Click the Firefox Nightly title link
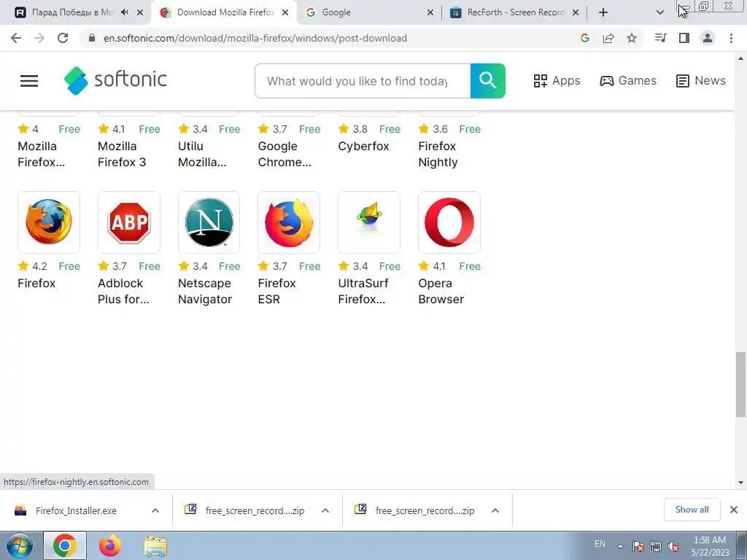This screenshot has height=560, width=747. tap(438, 154)
